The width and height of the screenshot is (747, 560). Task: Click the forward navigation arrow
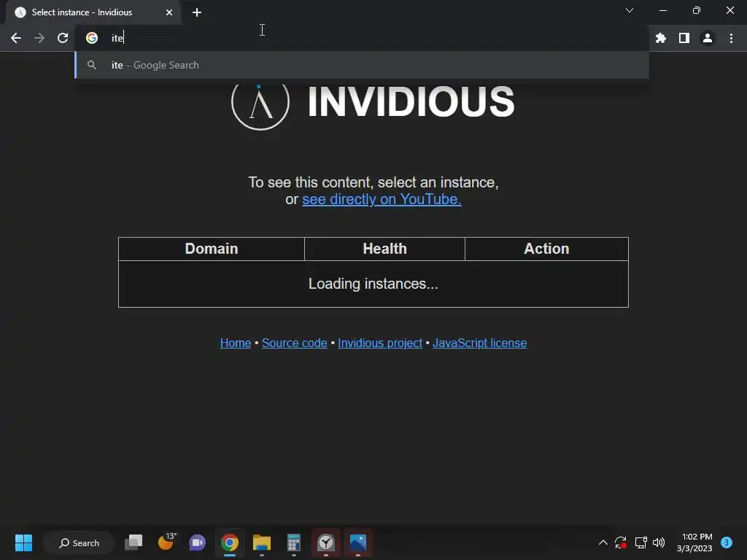click(39, 38)
